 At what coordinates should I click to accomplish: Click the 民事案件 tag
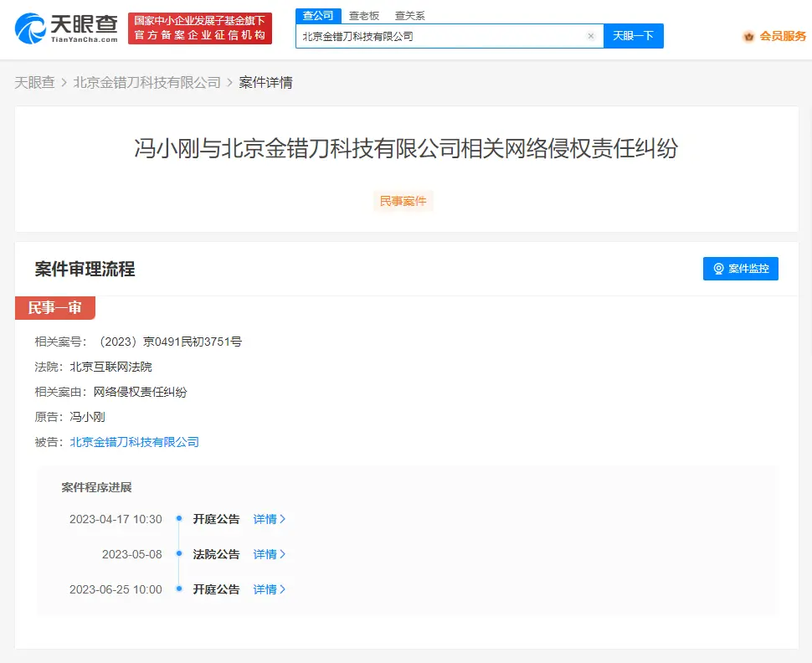pos(403,201)
